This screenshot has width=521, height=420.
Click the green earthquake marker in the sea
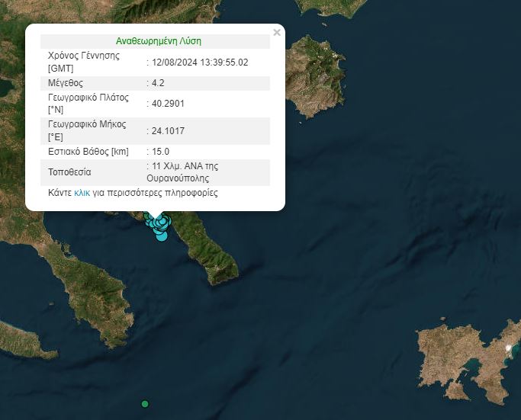click(x=145, y=404)
